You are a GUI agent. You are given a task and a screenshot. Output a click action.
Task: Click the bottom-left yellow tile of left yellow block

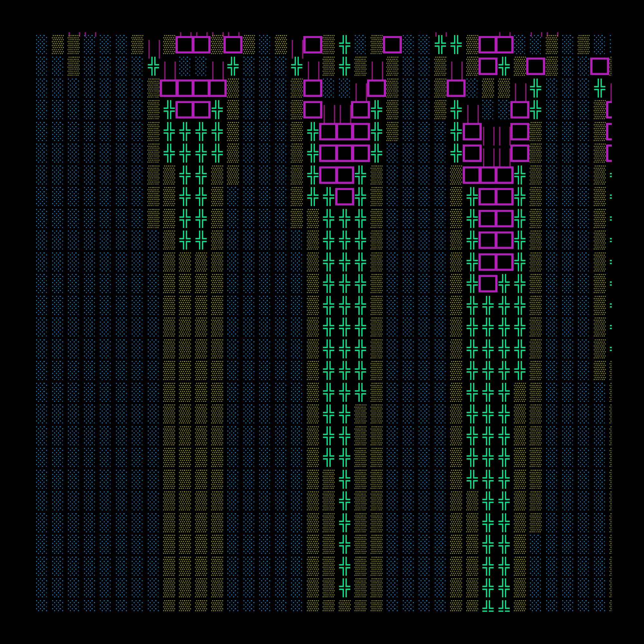tap(169, 605)
